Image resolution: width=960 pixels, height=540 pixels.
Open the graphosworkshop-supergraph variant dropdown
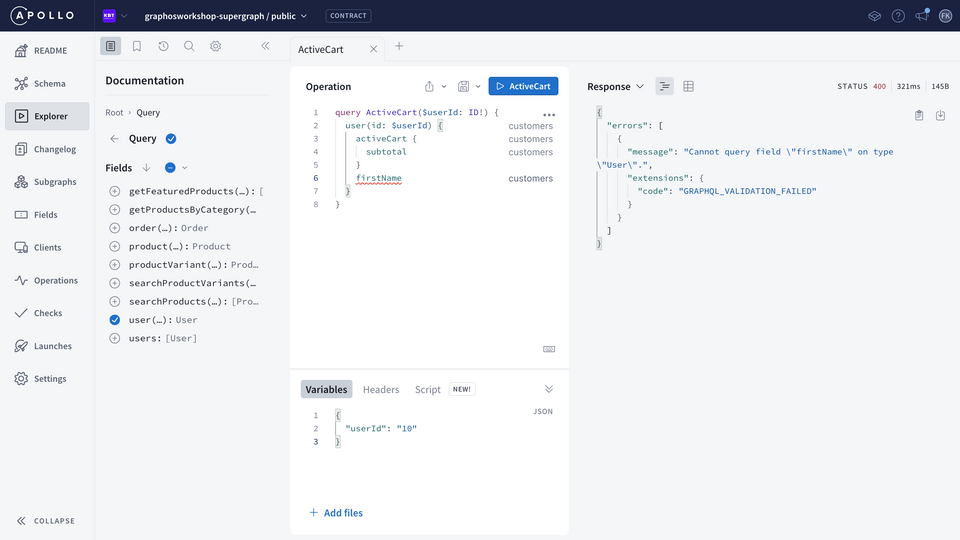coord(226,16)
